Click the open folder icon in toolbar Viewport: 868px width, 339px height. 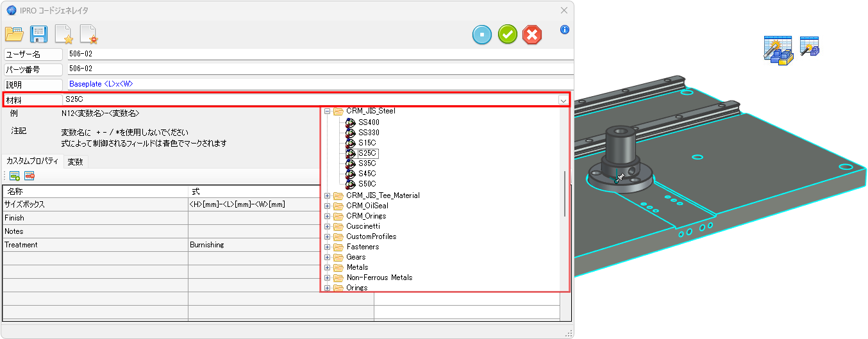coord(14,34)
